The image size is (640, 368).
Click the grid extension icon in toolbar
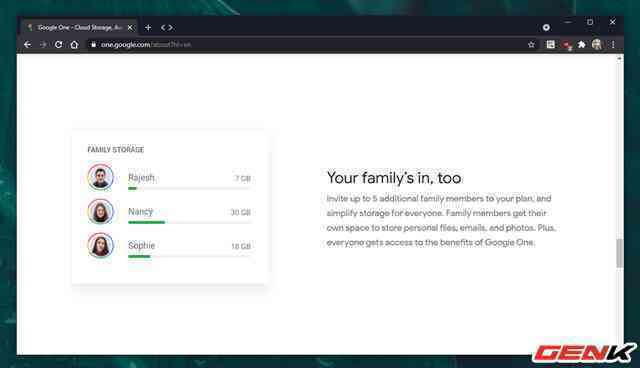point(550,44)
